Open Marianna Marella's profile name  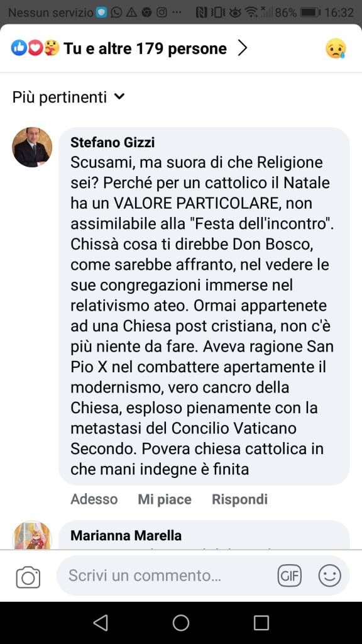[x=126, y=536]
